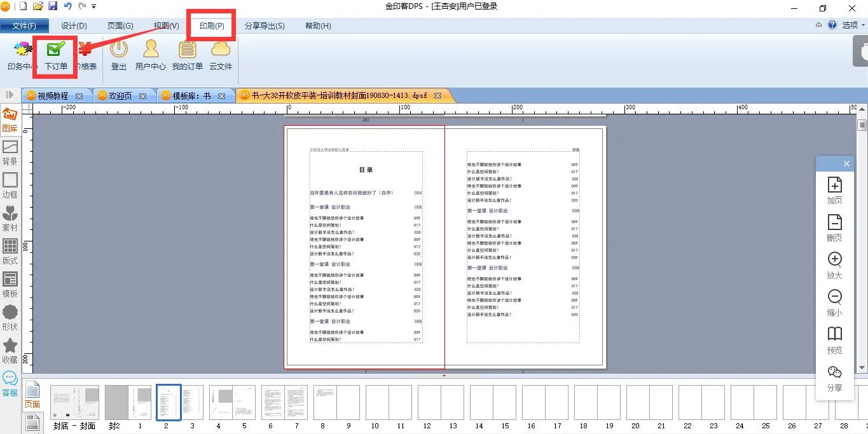This screenshot has height=434, width=868.
Task: Open the 文件(F) menu
Action: pyautogui.click(x=24, y=26)
